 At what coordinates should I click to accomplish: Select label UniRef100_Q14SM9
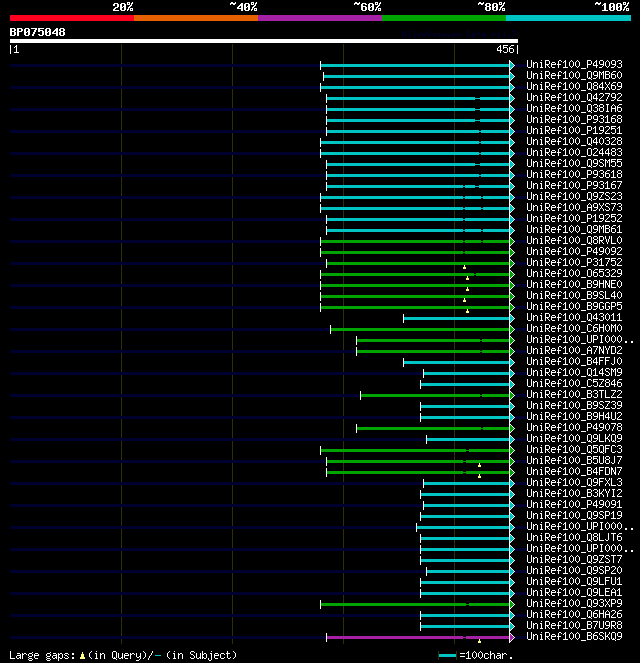[574, 372]
